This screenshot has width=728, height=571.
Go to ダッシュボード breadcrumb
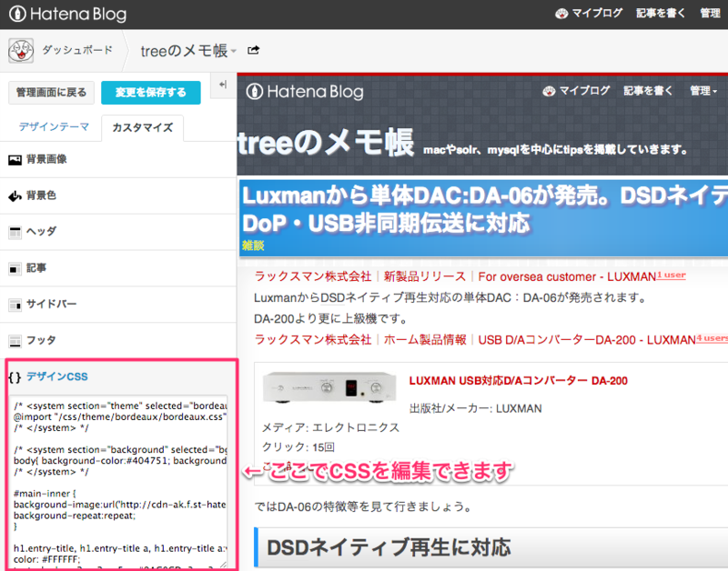77,50
